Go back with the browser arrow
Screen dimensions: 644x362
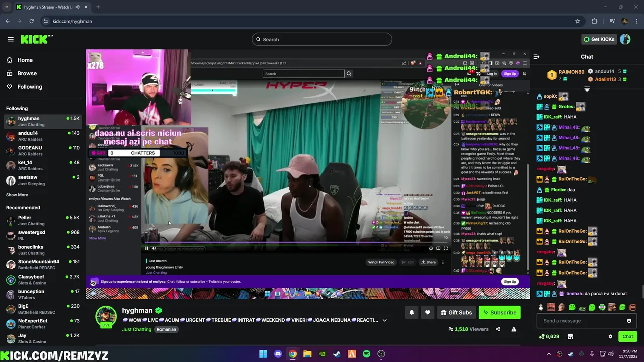pyautogui.click(x=7, y=21)
